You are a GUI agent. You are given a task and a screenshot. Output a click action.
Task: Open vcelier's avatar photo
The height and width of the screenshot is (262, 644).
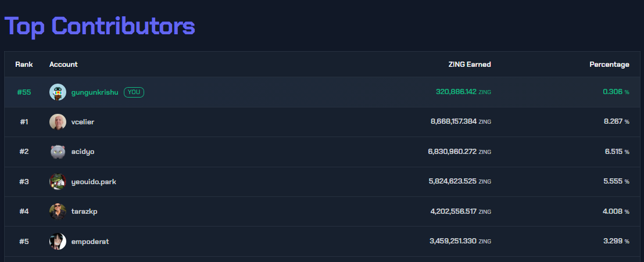tap(58, 122)
